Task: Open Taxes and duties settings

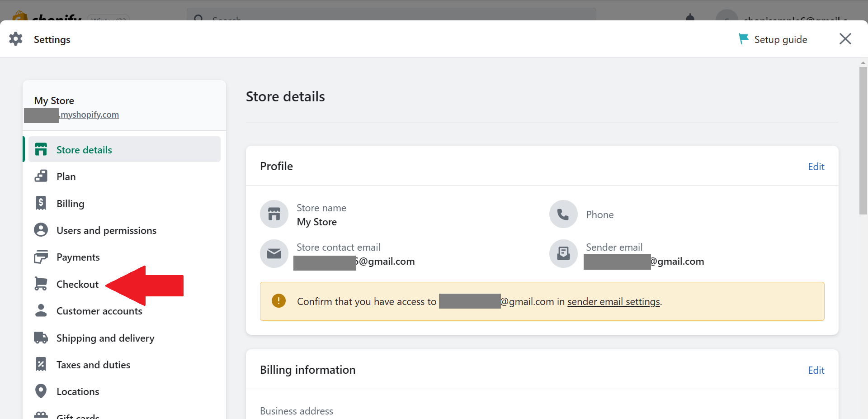Action: click(124, 365)
